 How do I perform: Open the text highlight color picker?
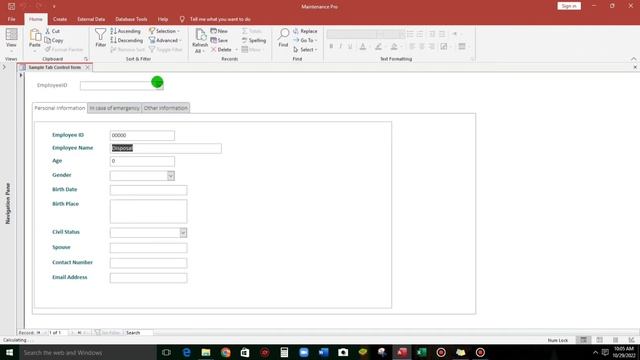378,47
